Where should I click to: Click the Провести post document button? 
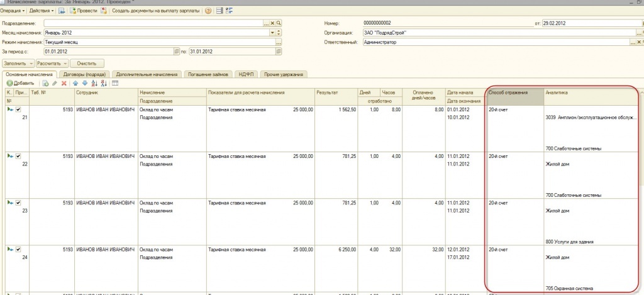click(84, 11)
